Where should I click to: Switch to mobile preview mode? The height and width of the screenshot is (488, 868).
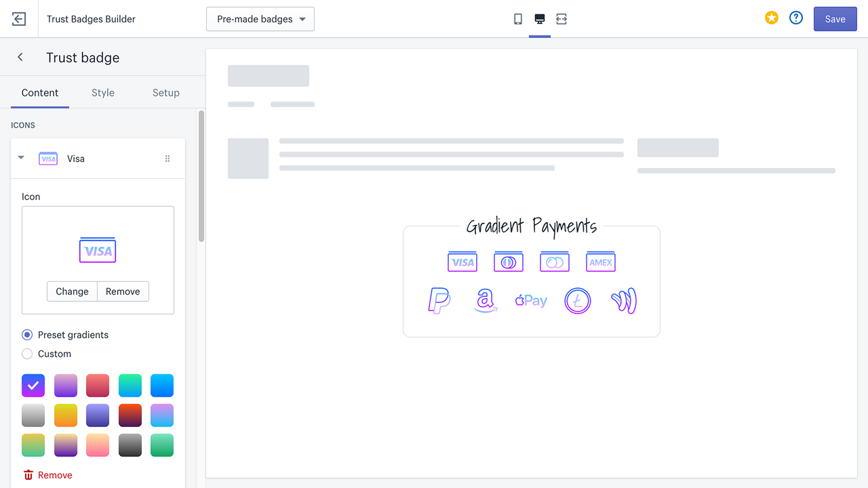click(517, 19)
